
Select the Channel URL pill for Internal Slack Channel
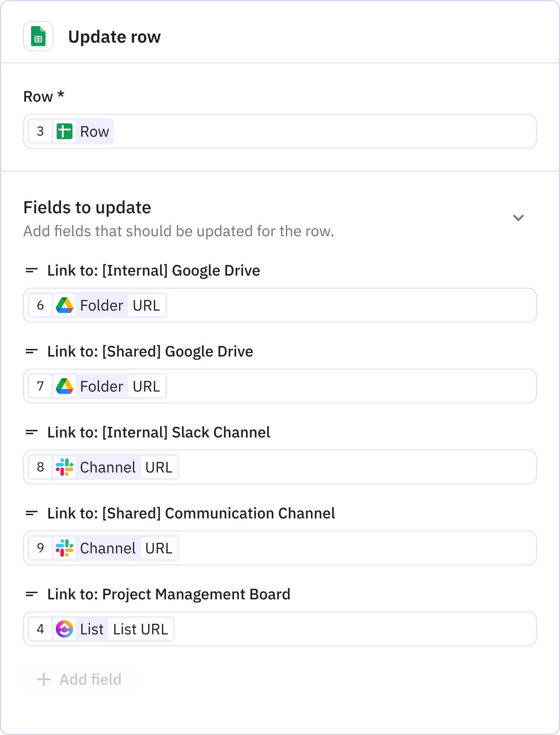(x=159, y=467)
